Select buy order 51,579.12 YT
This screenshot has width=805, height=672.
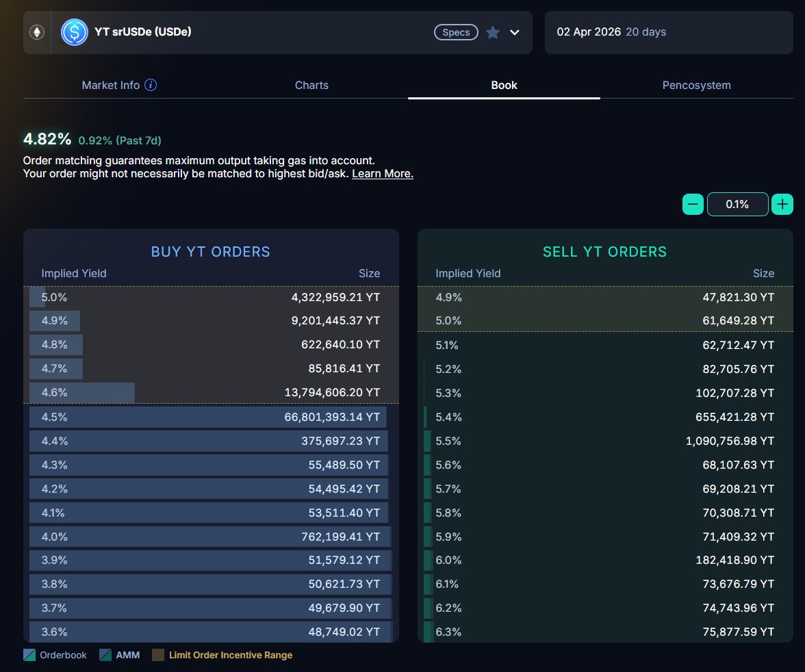211,560
